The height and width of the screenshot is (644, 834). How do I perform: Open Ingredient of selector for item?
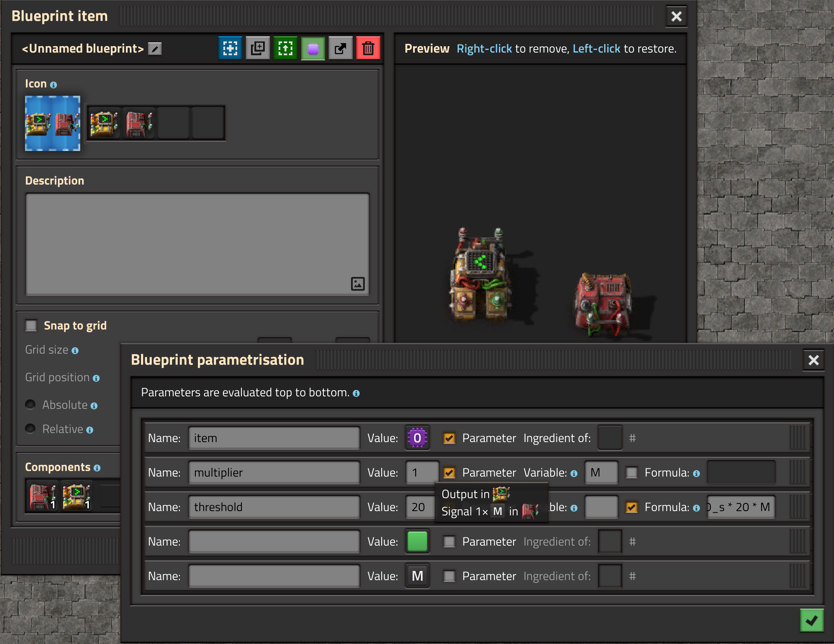coord(610,438)
